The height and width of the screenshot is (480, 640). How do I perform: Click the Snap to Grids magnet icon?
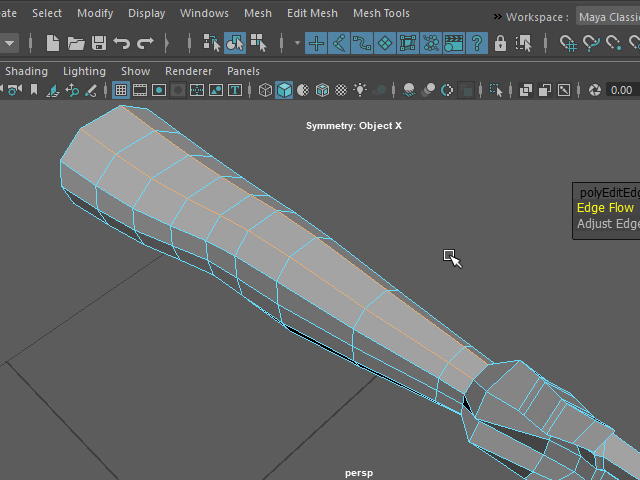[x=567, y=43]
